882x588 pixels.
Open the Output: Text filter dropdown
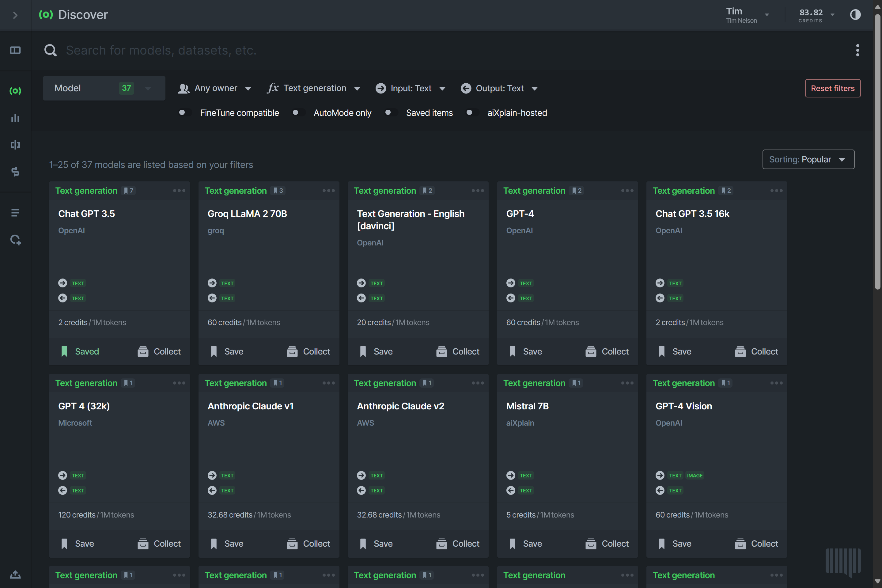point(499,88)
